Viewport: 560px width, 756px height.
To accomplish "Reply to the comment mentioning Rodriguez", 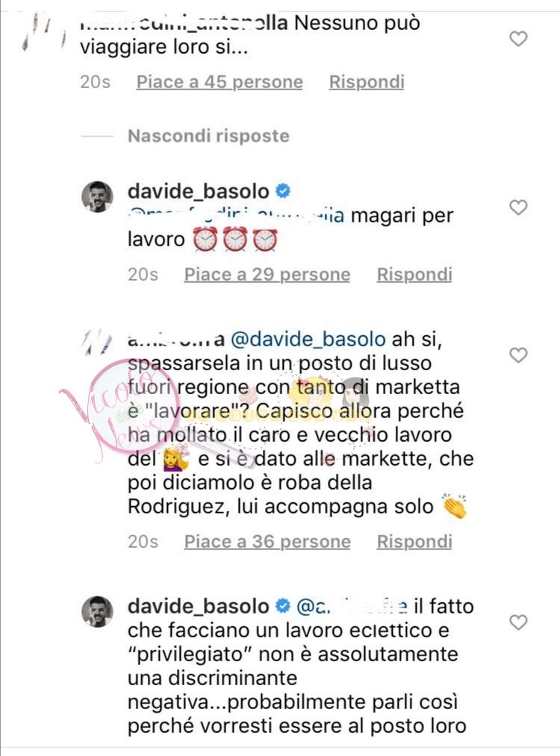I will click(x=414, y=542).
